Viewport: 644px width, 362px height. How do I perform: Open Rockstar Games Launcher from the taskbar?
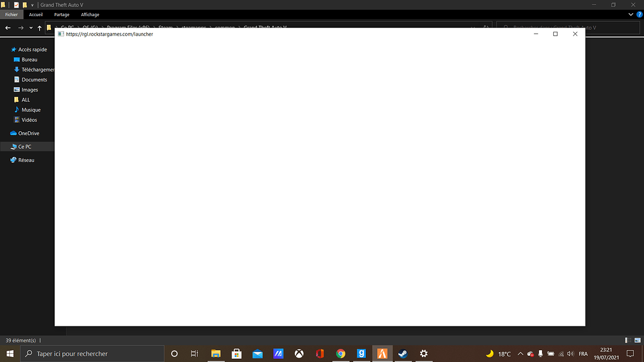[381, 353]
